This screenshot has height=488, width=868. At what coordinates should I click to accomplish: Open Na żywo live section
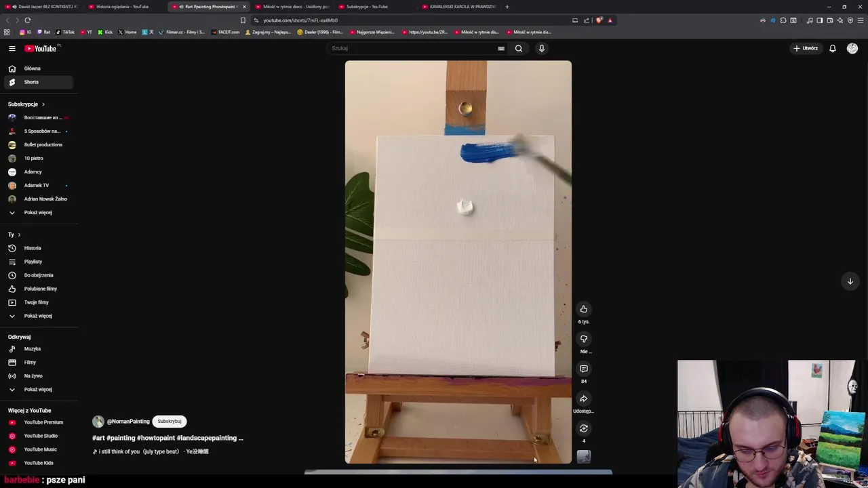click(x=38, y=375)
